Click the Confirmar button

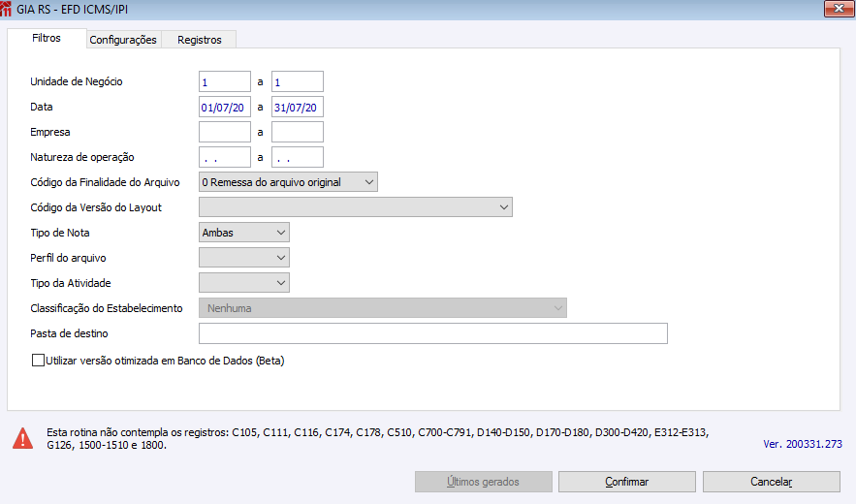(x=626, y=482)
